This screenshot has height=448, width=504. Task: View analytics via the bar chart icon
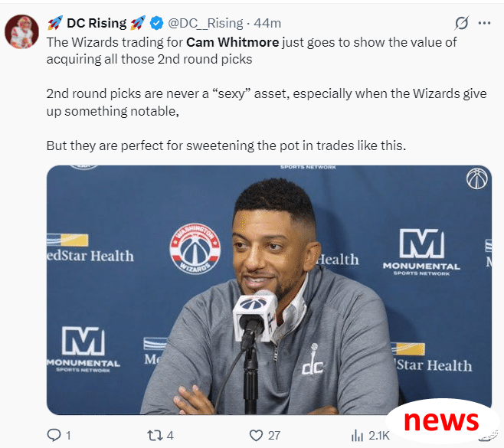tap(357, 436)
